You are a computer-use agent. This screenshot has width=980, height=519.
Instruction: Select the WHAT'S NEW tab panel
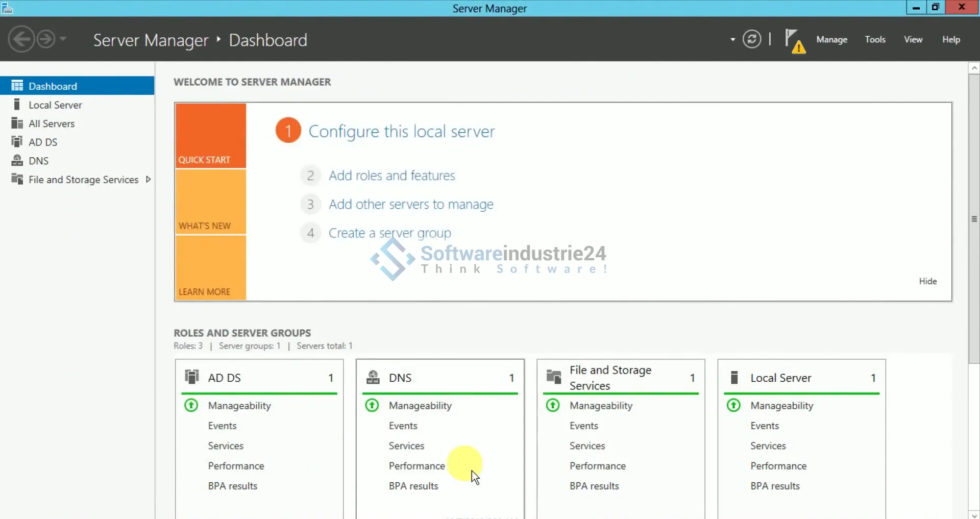pos(210,202)
